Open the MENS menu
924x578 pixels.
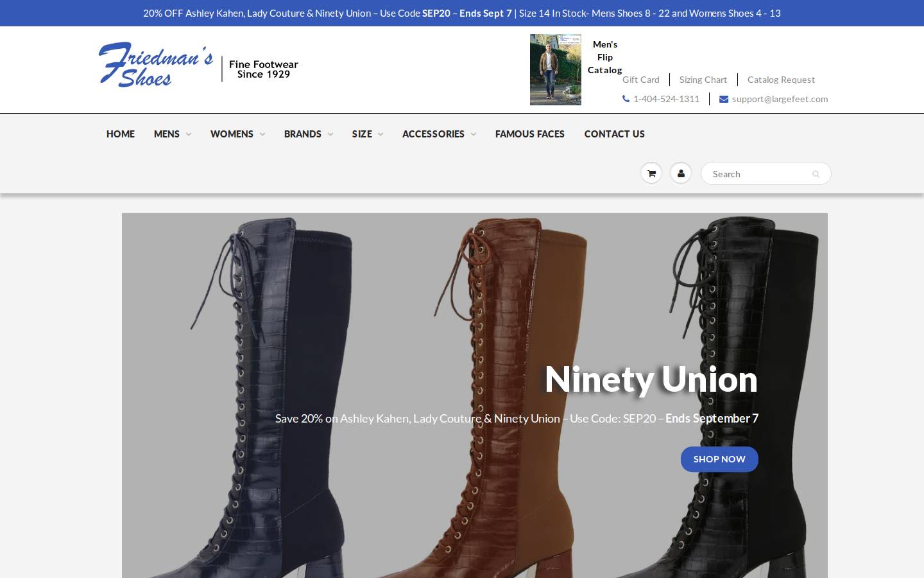(x=167, y=134)
